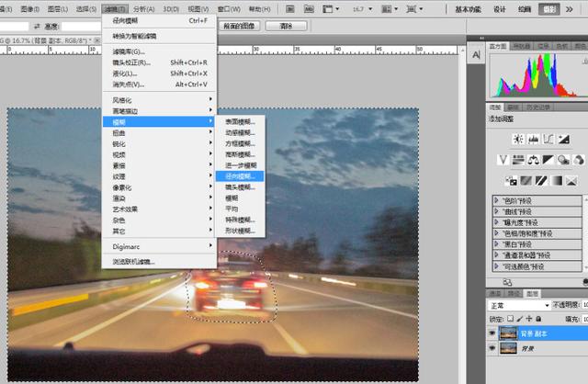Switch to the 直方图 panel tab
This screenshot has width=588, height=384.
point(498,46)
